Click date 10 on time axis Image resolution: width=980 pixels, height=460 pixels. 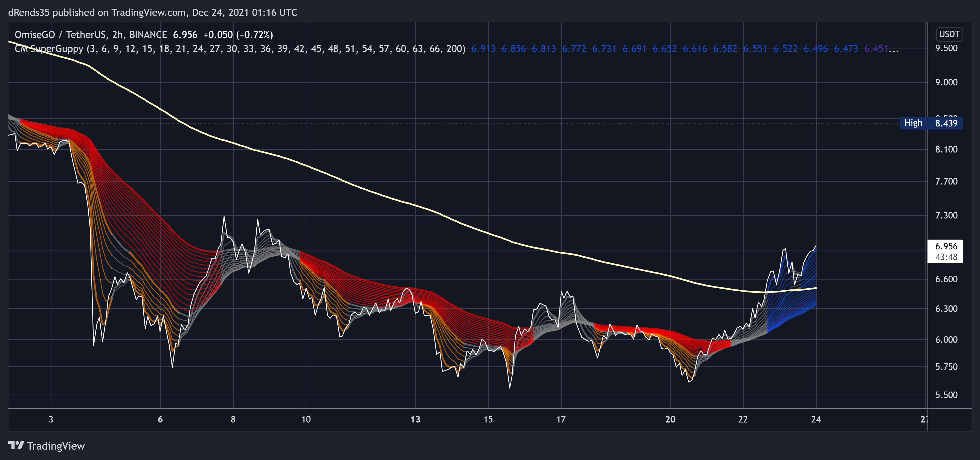(x=306, y=419)
